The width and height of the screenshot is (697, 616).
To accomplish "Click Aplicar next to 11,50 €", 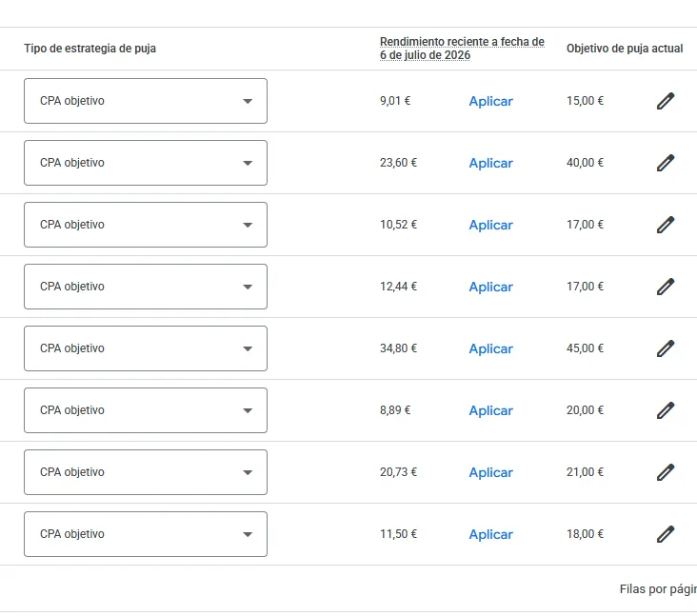I will pos(490,534).
